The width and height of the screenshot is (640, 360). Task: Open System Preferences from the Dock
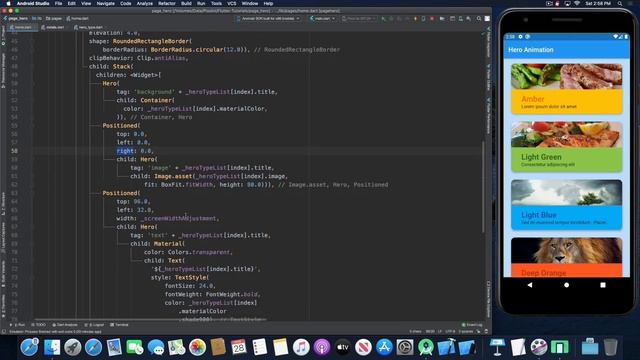coord(405,347)
